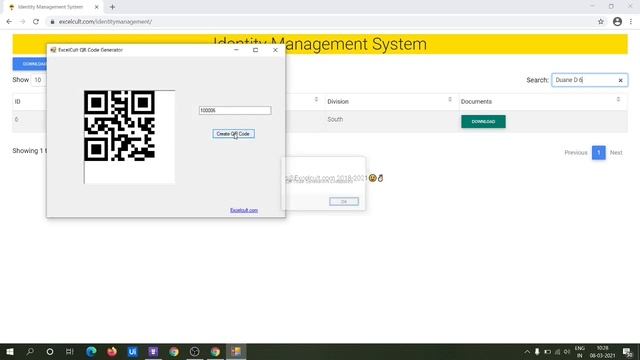This screenshot has height=360, width=640.
Task: Select the Identity Management System tab
Action: (x=51, y=7)
